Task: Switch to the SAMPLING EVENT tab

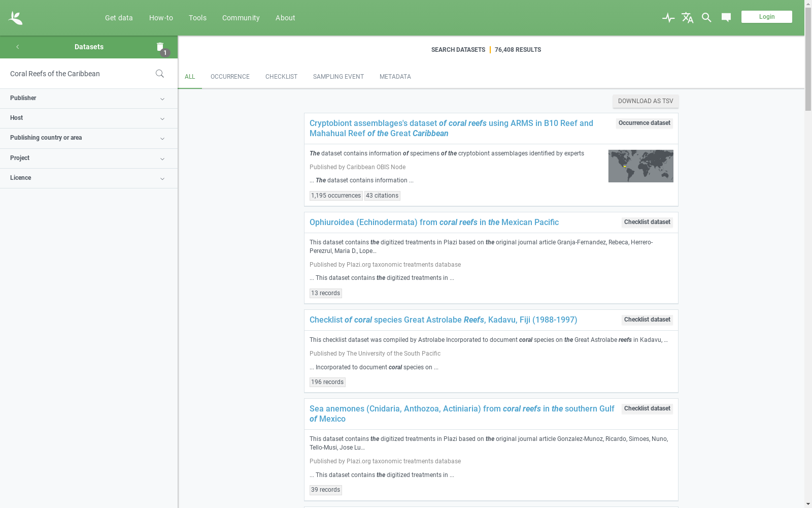Action: coord(338,77)
